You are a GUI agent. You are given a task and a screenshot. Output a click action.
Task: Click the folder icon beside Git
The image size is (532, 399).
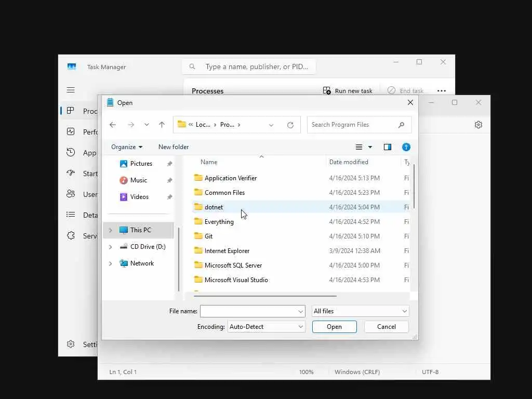[198, 236]
